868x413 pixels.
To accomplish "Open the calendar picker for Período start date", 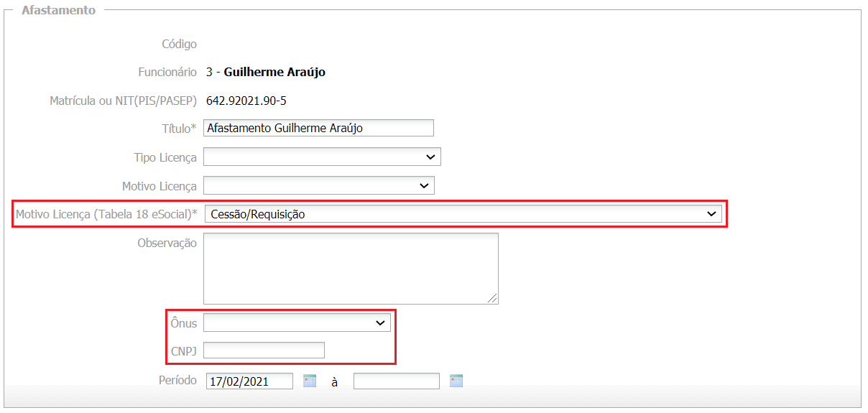I will point(310,381).
